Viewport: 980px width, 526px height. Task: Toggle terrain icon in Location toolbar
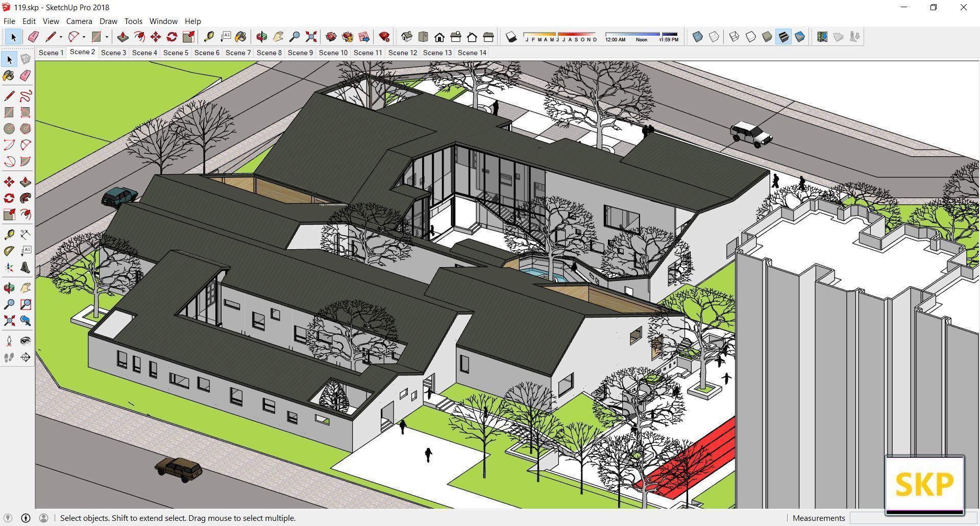(838, 37)
